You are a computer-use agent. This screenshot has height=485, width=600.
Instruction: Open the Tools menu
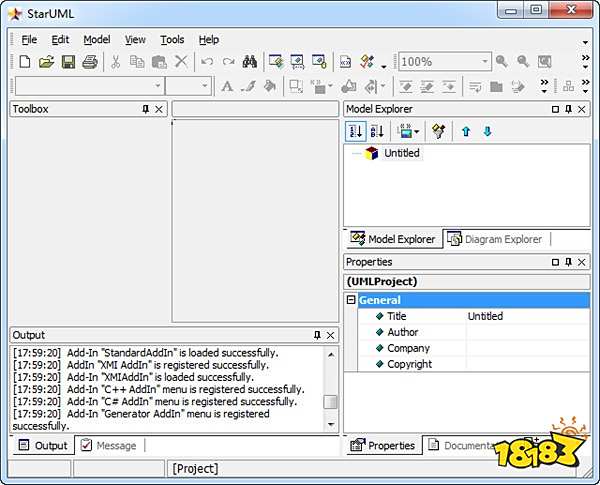(x=172, y=40)
